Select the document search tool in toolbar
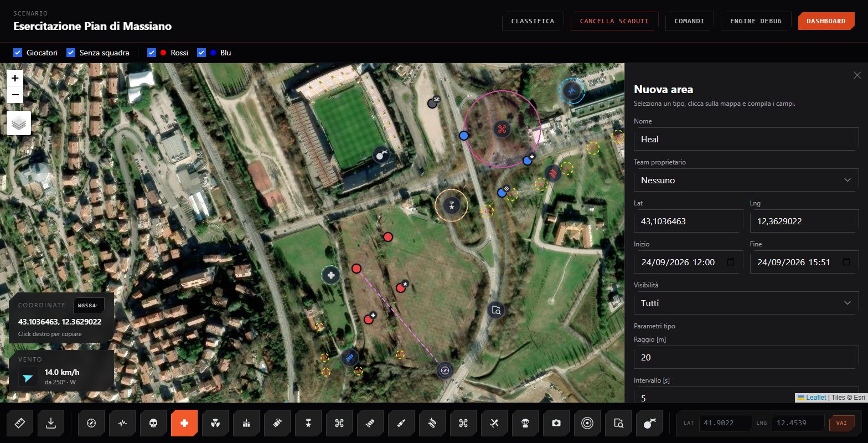 pos(618,424)
